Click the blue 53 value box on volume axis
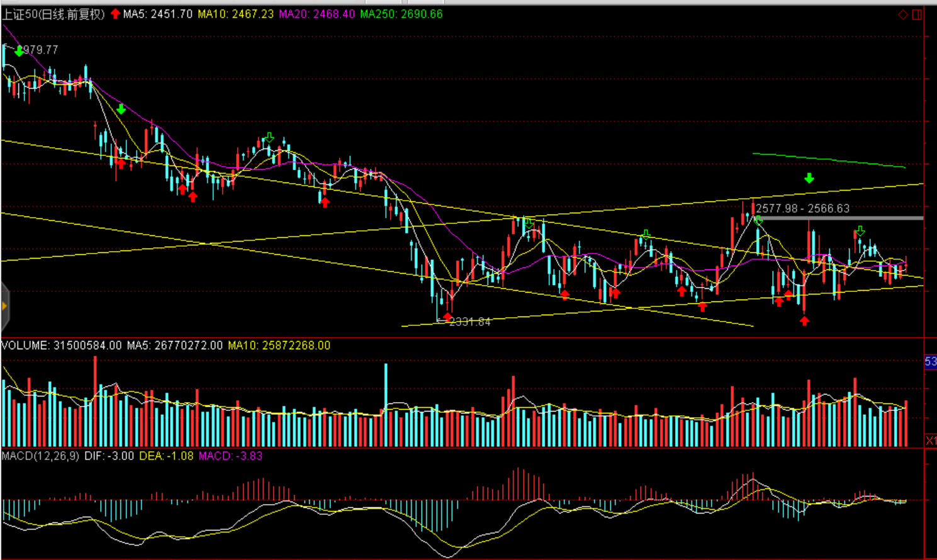The height and width of the screenshot is (560, 937). 931,362
